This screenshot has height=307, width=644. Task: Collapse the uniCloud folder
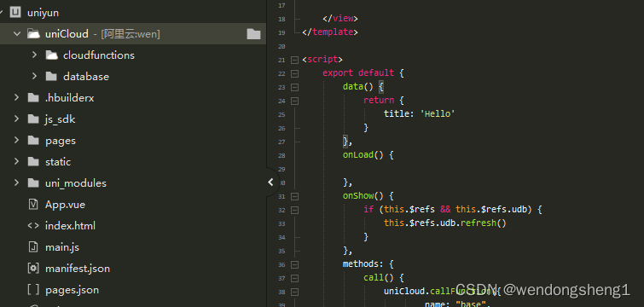(x=17, y=33)
